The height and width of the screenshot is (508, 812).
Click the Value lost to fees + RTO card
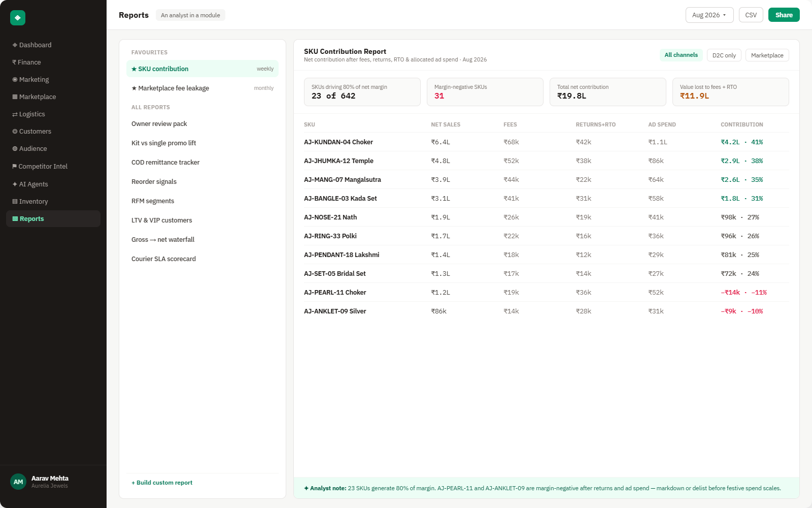coord(731,92)
